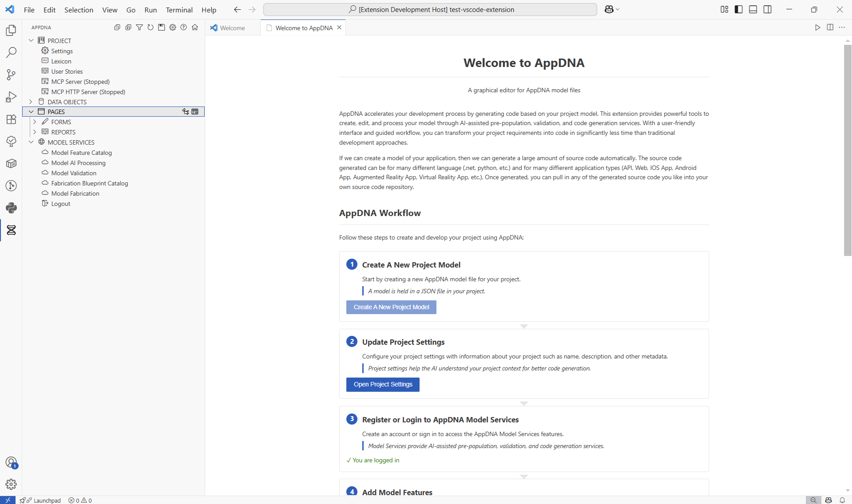Click the filter funnel icon in AppDNA header
Viewport: 852px width, 504px height.
pos(139,28)
